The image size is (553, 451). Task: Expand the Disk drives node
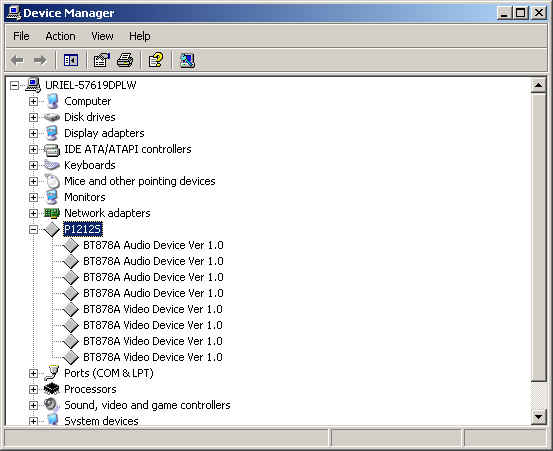pos(33,117)
